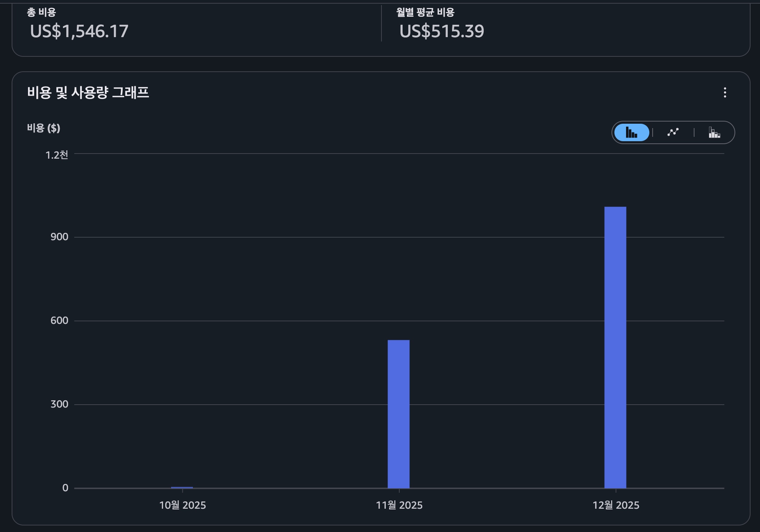Screen dimensions: 760x532
Task: Switch to the stacked bar chart view
Action: coord(714,132)
